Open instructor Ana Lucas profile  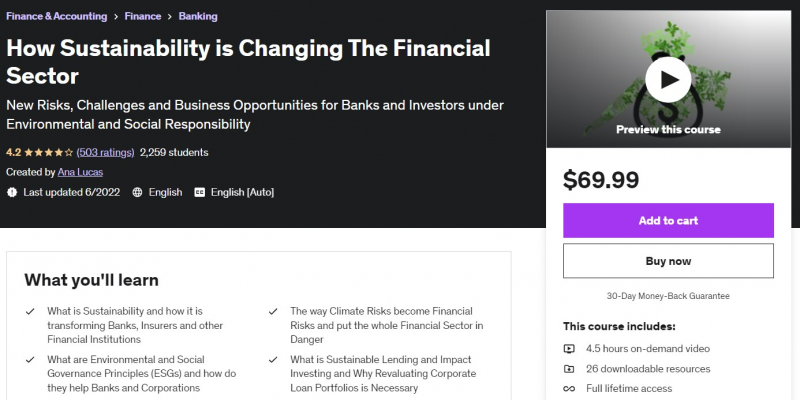coord(80,172)
